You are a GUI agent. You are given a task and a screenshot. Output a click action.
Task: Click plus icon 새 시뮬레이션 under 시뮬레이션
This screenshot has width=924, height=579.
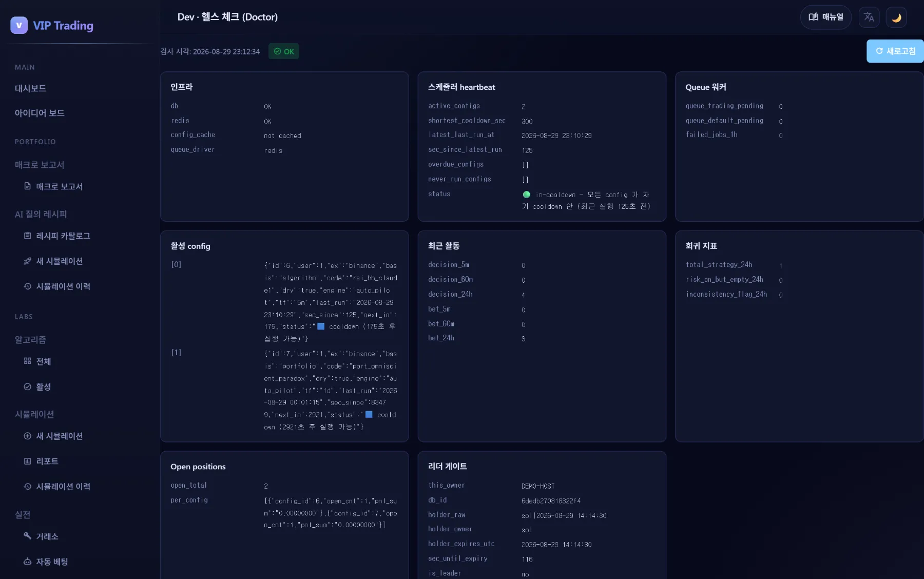(53, 436)
